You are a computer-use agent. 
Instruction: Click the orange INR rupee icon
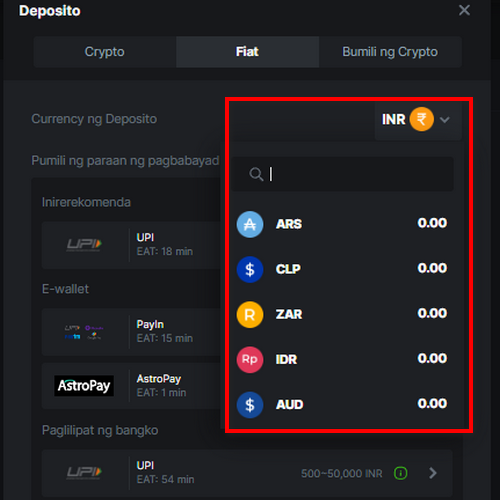422,119
